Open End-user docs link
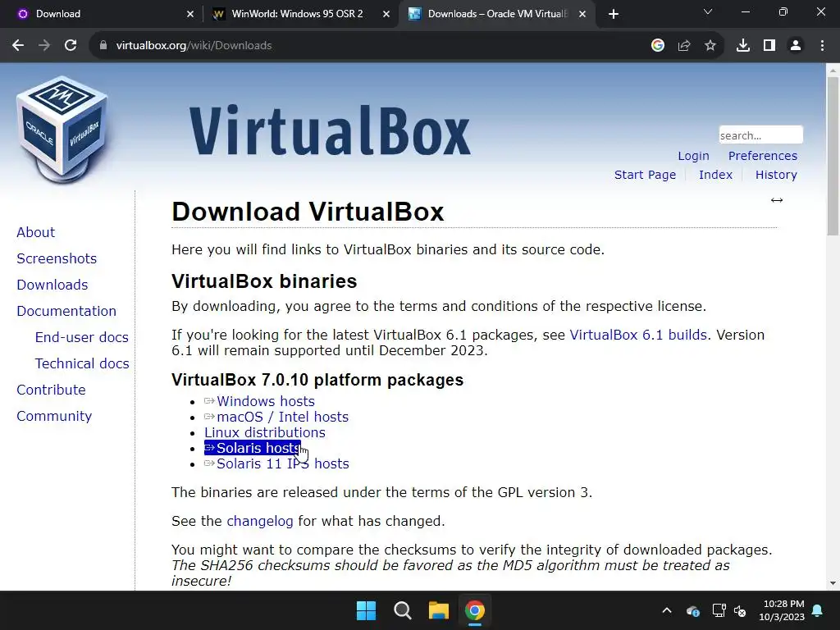This screenshot has height=630, width=840. (x=81, y=337)
